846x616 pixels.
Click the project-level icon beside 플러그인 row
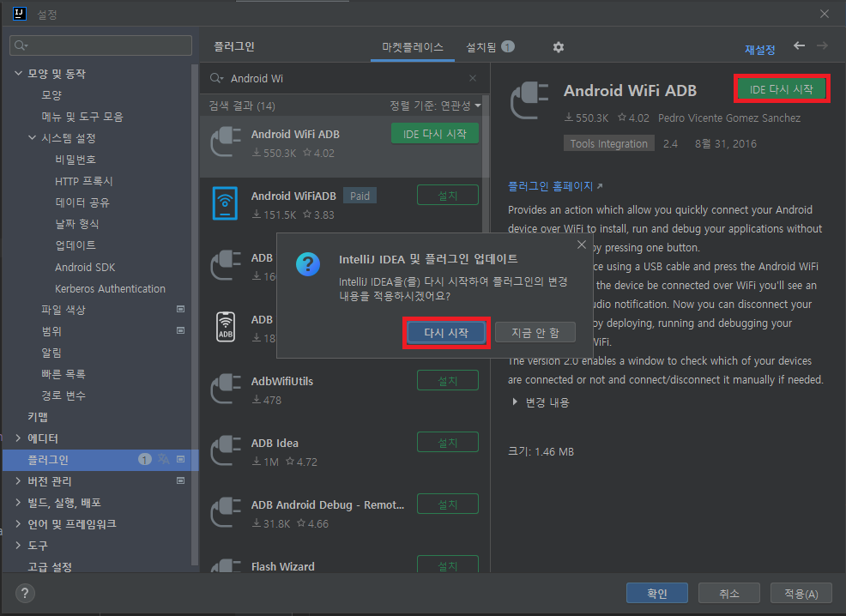181,459
